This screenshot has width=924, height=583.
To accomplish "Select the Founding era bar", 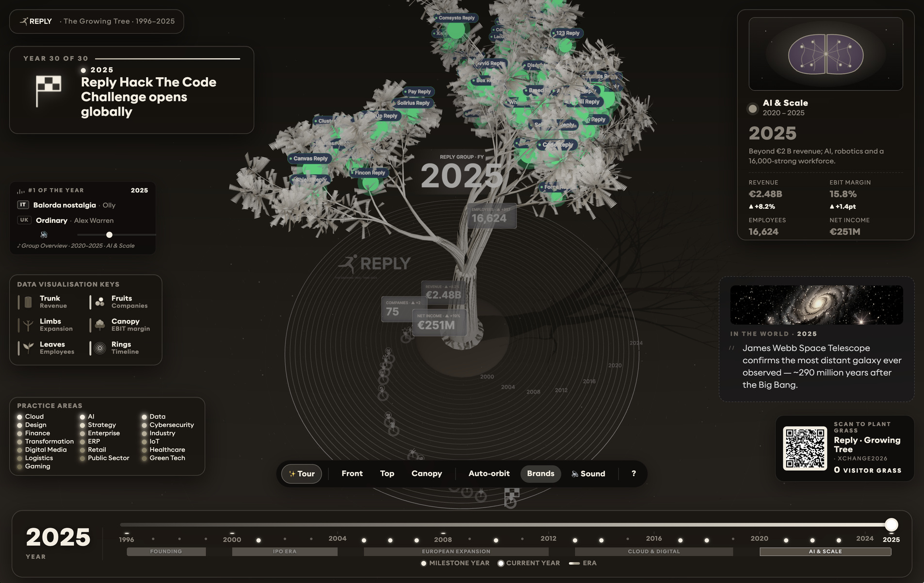I will [x=166, y=551].
